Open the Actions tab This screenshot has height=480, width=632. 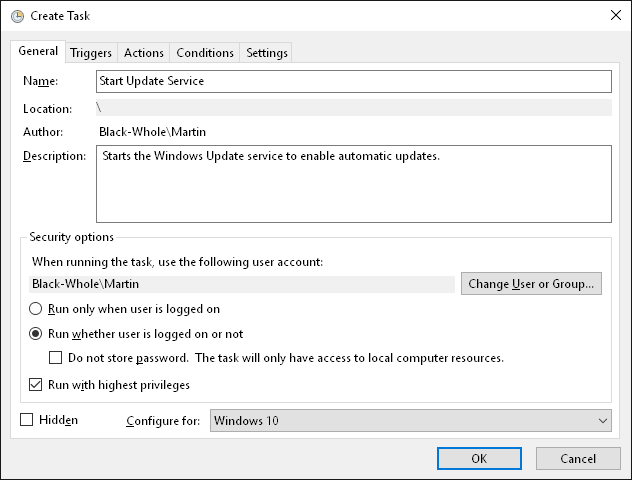[x=143, y=53]
